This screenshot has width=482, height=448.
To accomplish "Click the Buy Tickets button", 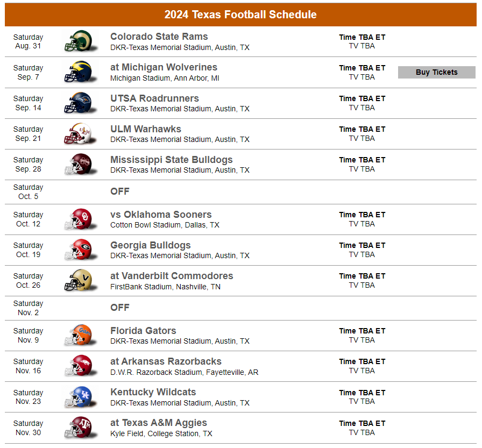I will click(436, 72).
